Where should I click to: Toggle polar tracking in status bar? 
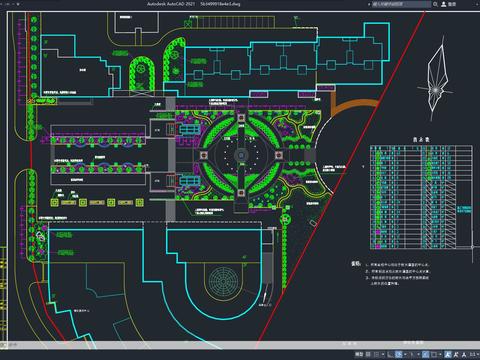point(399,354)
